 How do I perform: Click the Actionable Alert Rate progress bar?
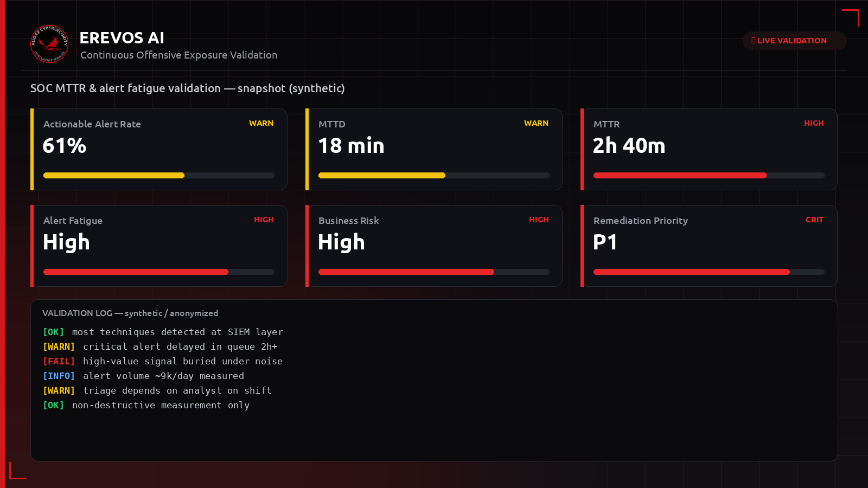[159, 175]
